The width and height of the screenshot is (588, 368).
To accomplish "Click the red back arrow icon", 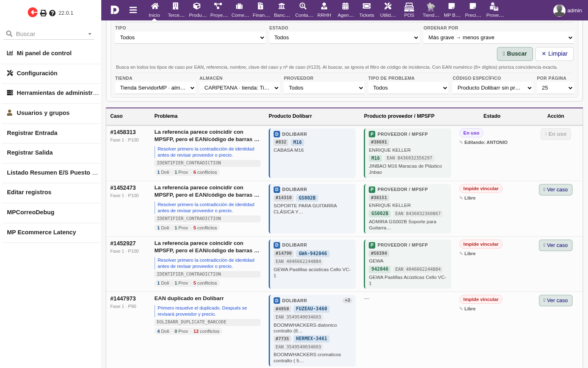I will tap(33, 13).
